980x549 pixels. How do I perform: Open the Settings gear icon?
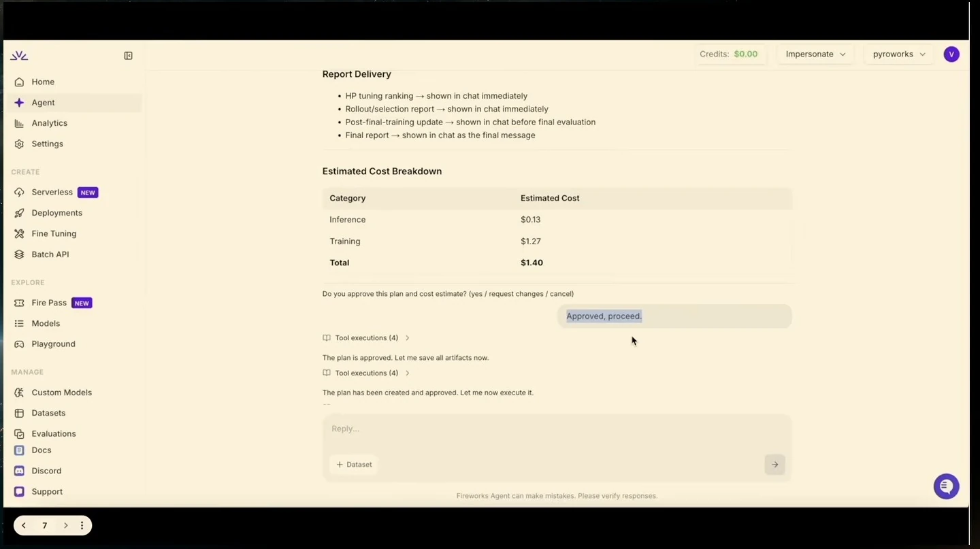tap(19, 144)
